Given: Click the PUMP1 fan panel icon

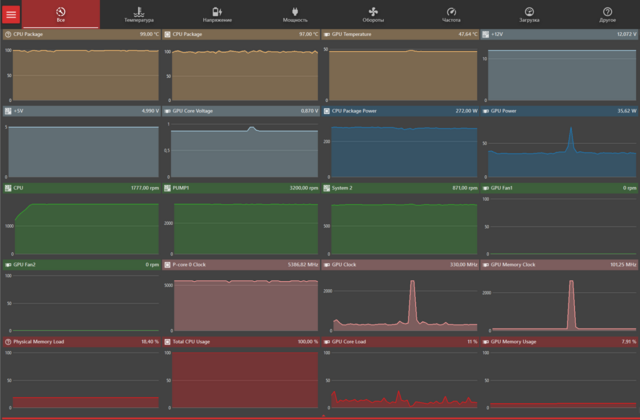Looking at the screenshot, I should coord(167,188).
